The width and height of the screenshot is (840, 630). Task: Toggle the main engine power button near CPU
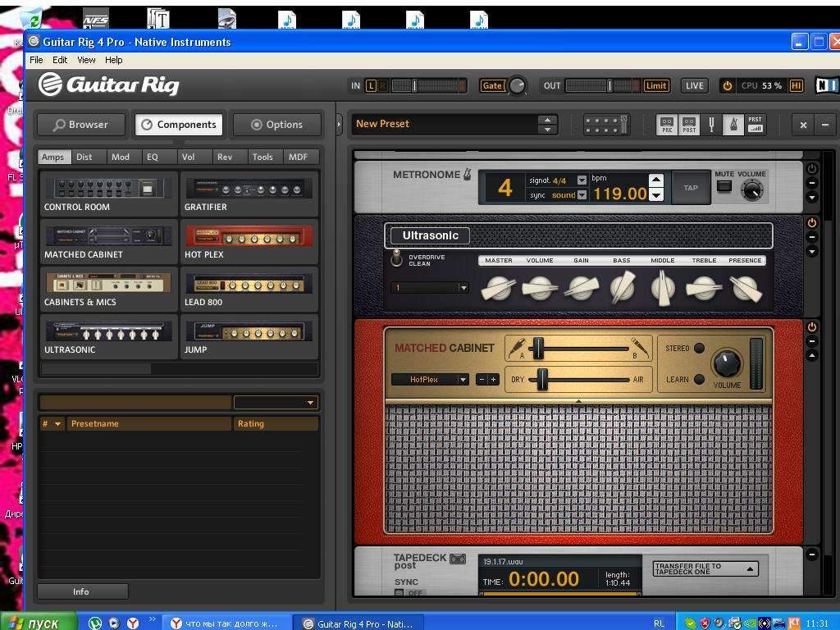[728, 85]
